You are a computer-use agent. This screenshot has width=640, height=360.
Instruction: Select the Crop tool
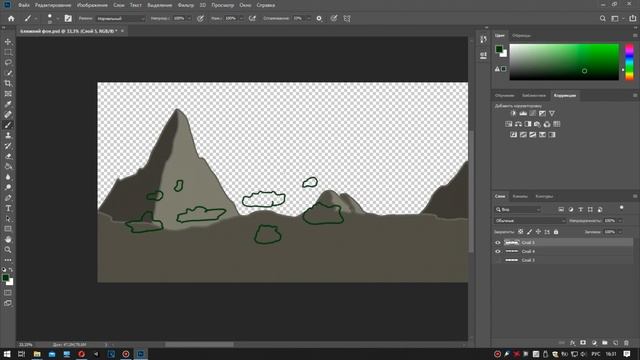tap(8, 83)
